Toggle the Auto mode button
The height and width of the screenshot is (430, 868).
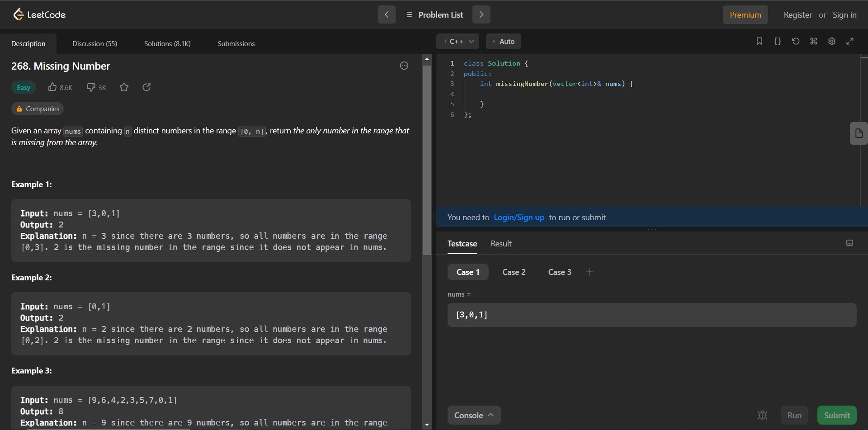click(503, 42)
